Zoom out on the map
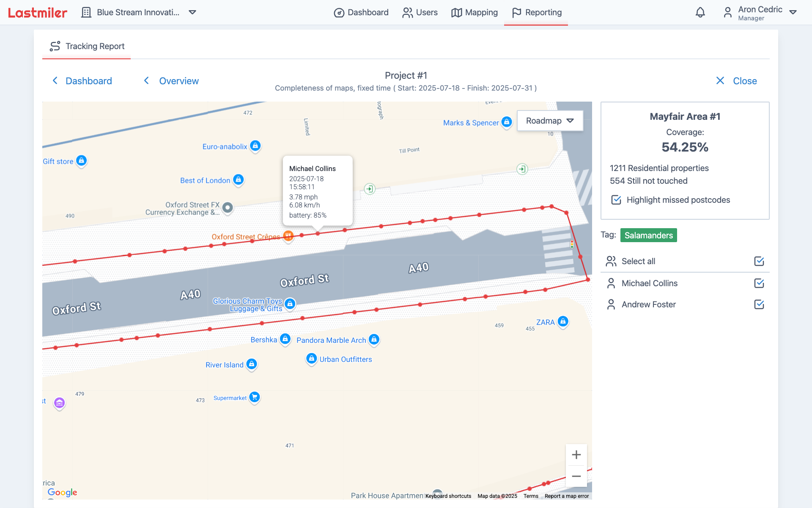Screen dimensions: 812x508 (576, 476)
